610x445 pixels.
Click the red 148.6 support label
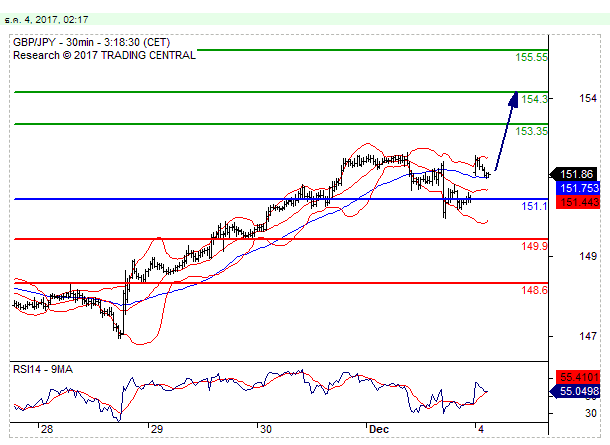point(534,290)
